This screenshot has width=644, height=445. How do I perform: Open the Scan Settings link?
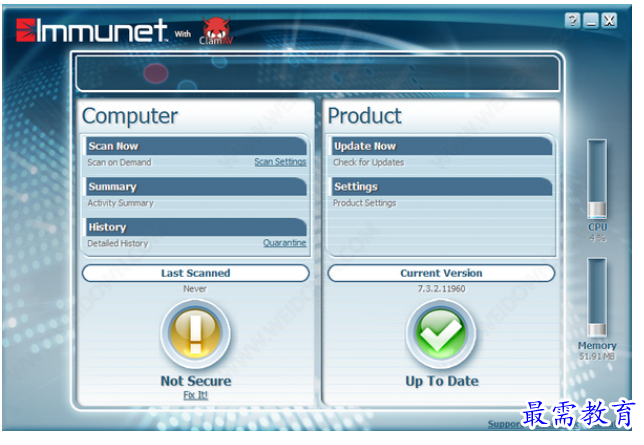280,162
